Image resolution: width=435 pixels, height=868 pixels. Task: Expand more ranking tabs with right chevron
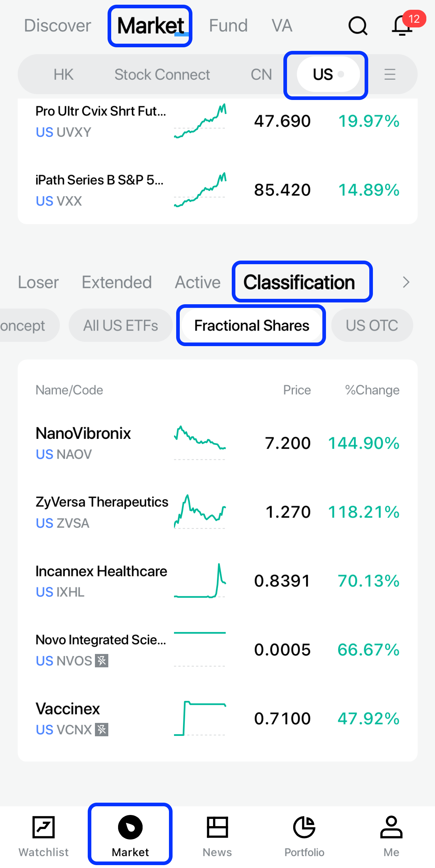pyautogui.click(x=406, y=282)
